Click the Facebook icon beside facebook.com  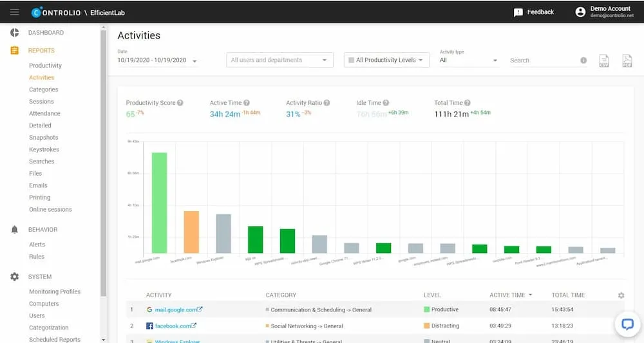149,326
